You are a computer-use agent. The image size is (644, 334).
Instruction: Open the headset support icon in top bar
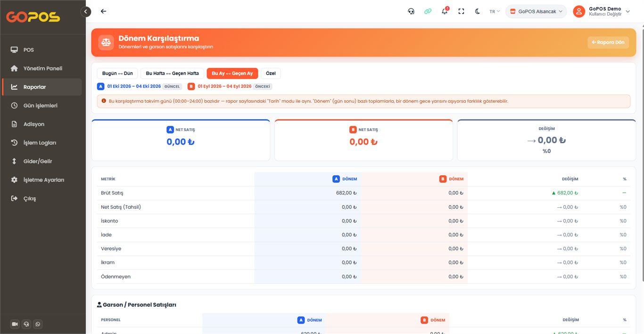[x=411, y=11]
